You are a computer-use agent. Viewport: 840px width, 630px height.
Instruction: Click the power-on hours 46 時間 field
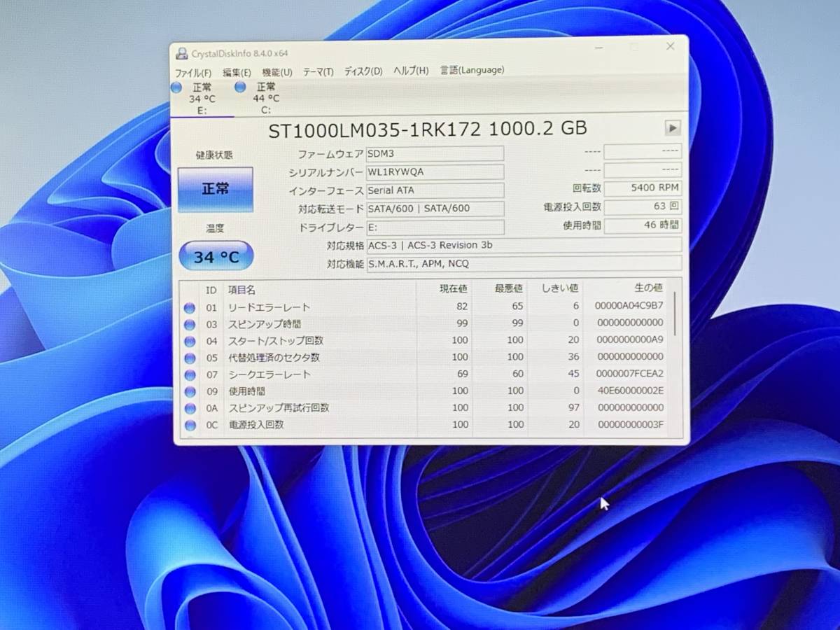[643, 225]
